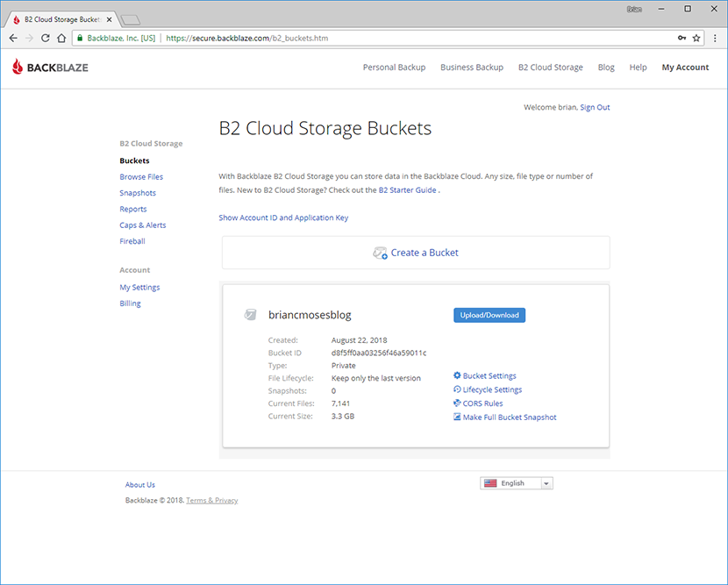Bookmark this page with the star icon
Viewport: 728px width, 585px height.
pos(696,39)
